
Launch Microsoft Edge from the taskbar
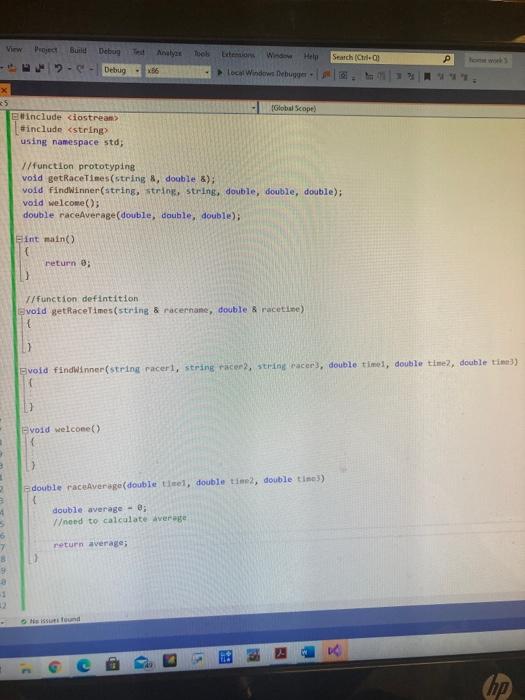(x=83, y=665)
